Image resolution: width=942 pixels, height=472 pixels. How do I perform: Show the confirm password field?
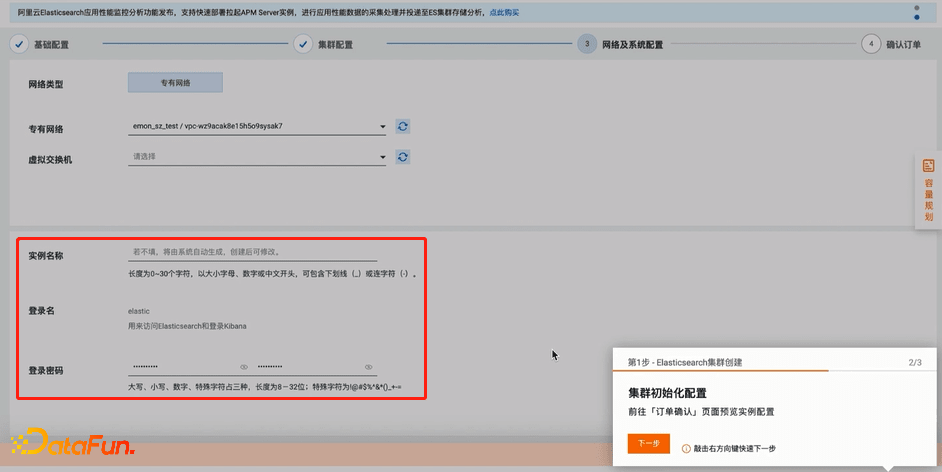click(368, 367)
